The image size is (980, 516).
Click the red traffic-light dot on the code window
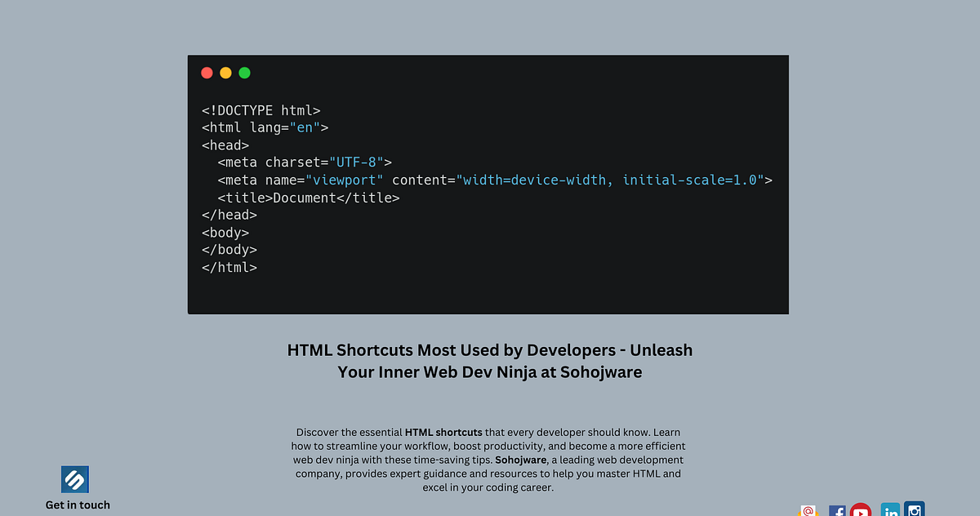tap(207, 73)
